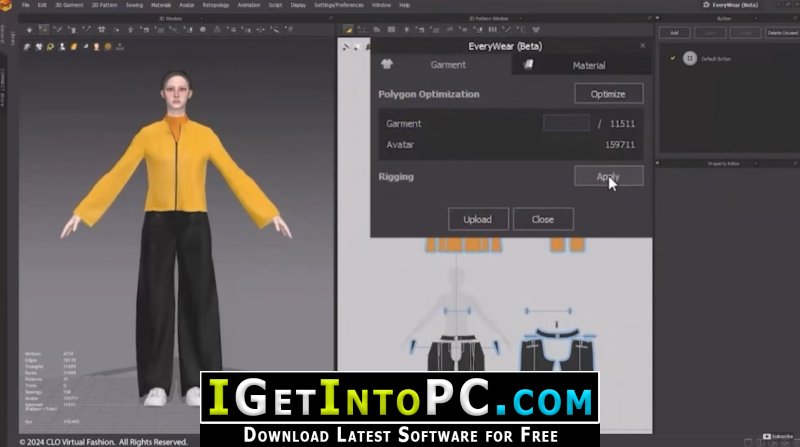Select the Default Button thumbnail
This screenshot has height=447, width=800.
pos(690,58)
